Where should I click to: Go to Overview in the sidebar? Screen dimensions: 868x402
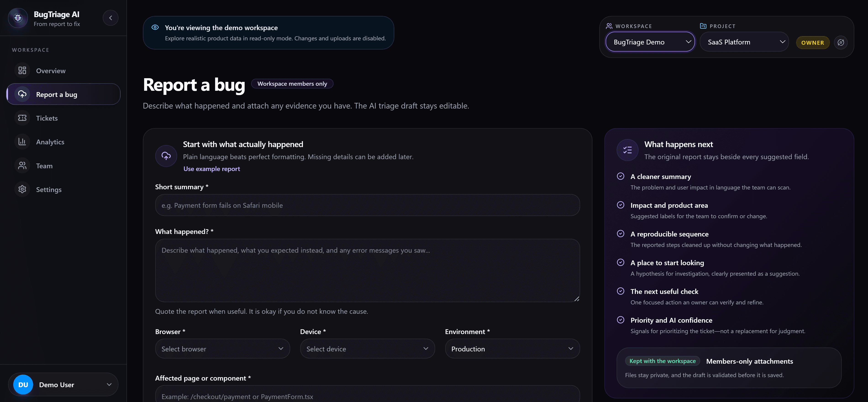(x=63, y=70)
